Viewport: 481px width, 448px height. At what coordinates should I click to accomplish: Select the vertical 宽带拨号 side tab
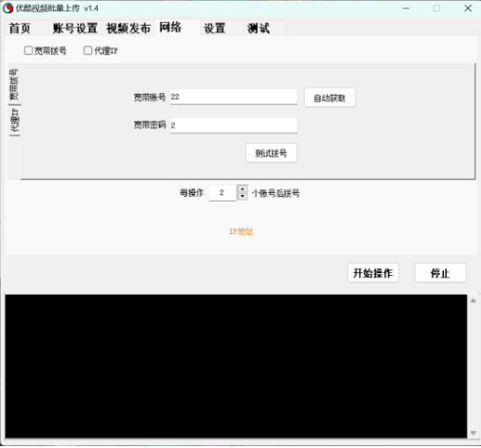(14, 84)
